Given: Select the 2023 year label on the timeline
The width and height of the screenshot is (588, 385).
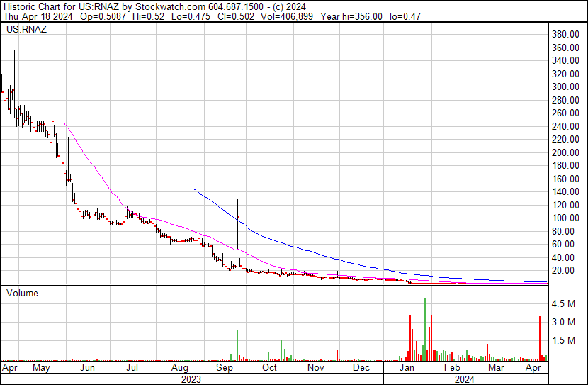Looking at the screenshot, I should [x=191, y=379].
